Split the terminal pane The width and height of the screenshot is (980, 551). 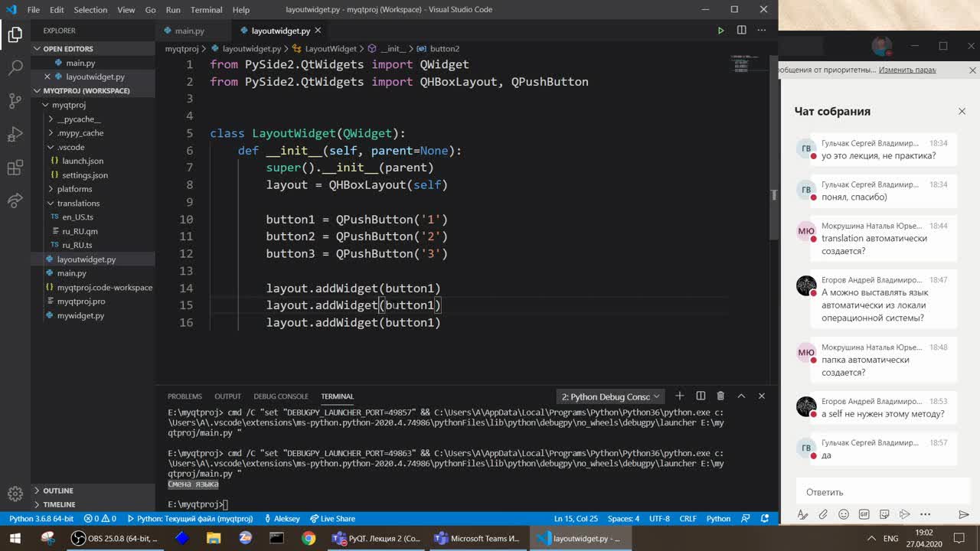pyautogui.click(x=701, y=396)
